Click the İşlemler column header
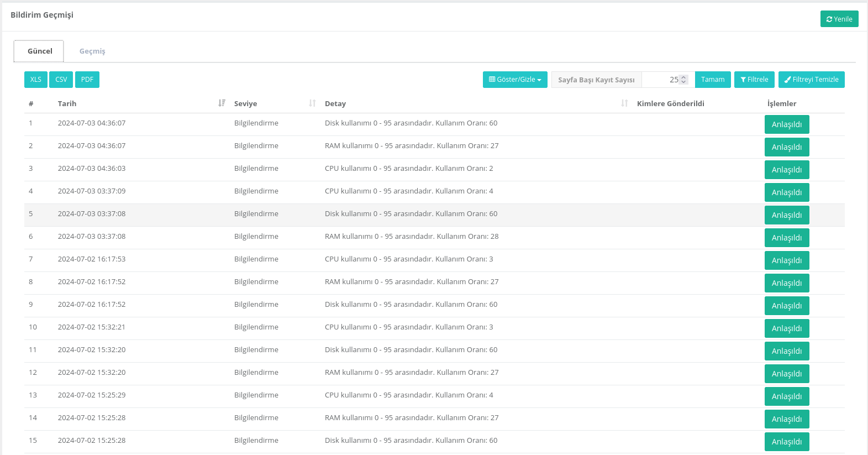Image resolution: width=868 pixels, height=455 pixels. click(x=782, y=103)
